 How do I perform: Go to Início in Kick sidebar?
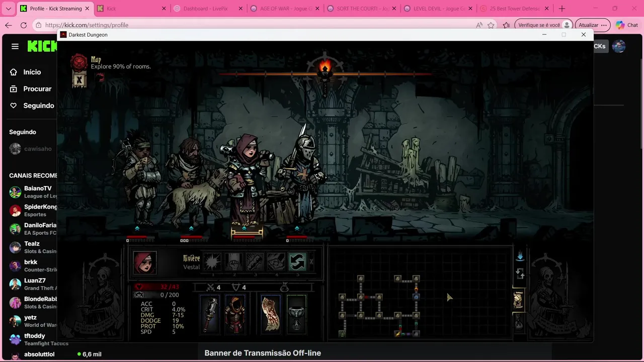26,72
